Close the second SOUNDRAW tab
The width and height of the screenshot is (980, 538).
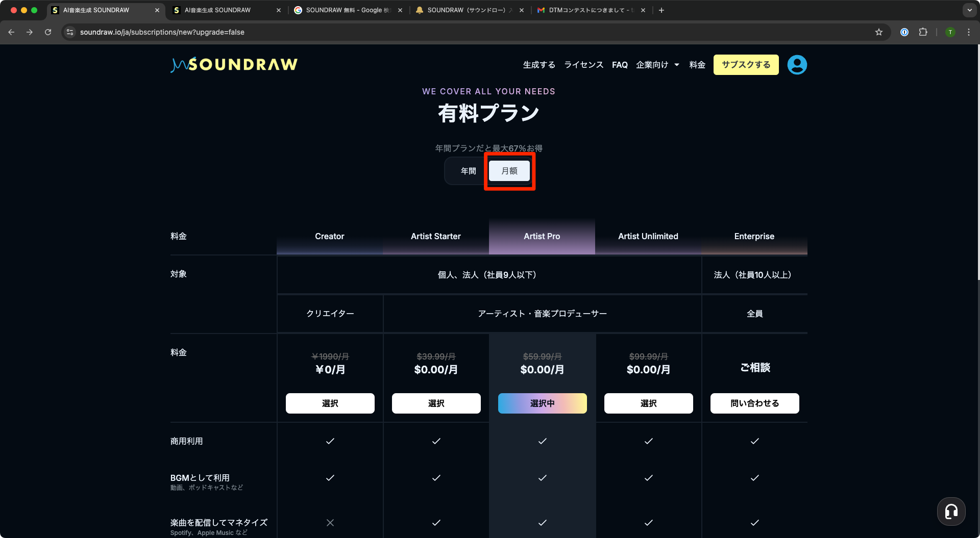point(279,10)
